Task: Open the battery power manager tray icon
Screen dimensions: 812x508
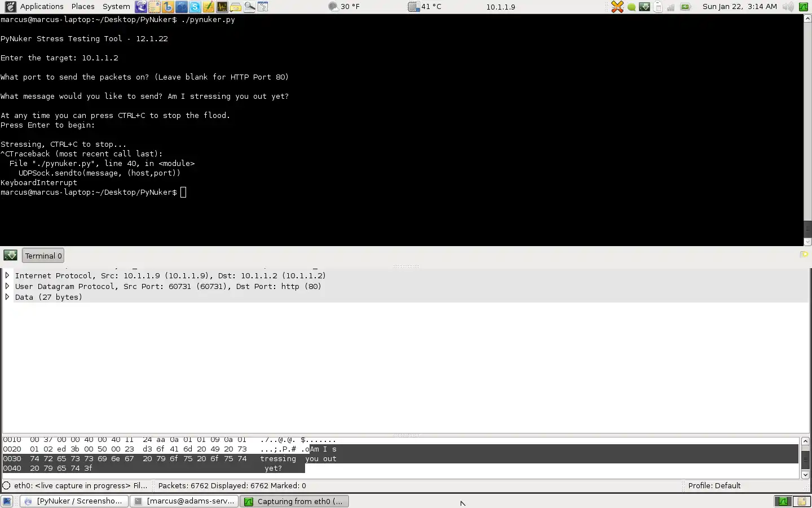Action: point(685,7)
